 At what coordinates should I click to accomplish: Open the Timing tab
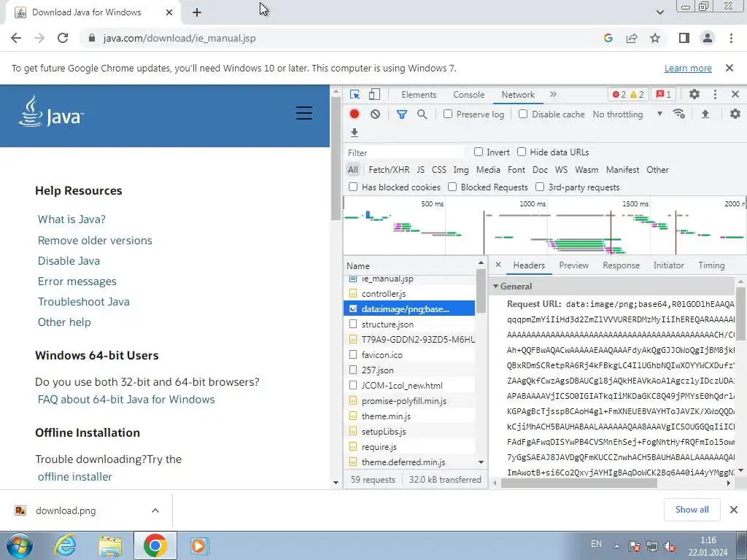click(x=711, y=265)
